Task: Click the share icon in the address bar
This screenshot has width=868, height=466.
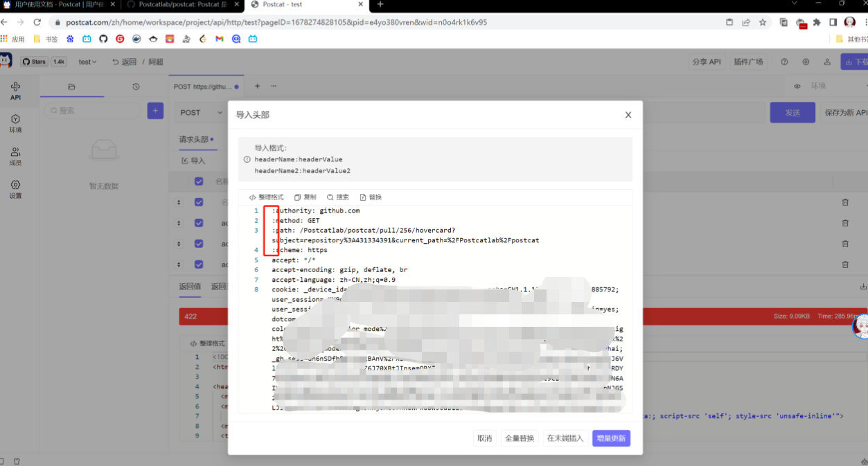Action: coord(746,22)
